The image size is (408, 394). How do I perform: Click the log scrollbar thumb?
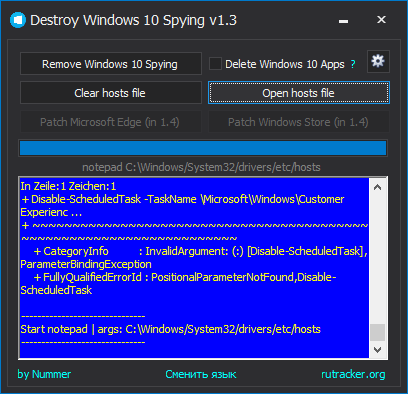pyautogui.click(x=378, y=332)
